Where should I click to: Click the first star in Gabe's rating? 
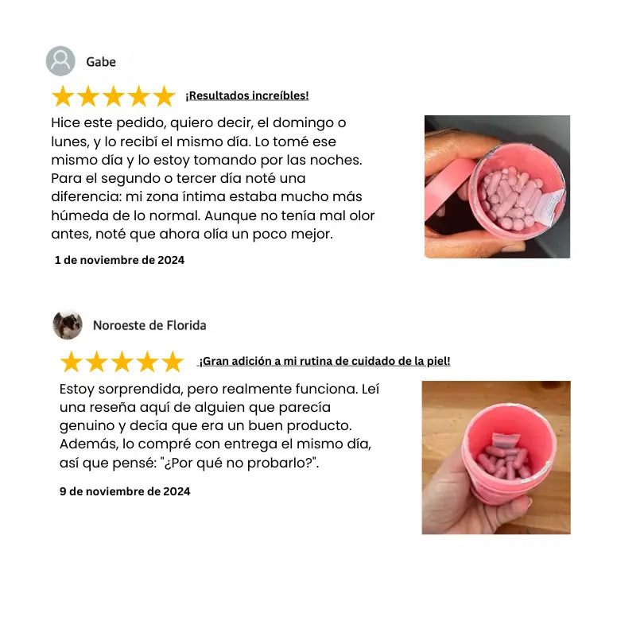63,96
